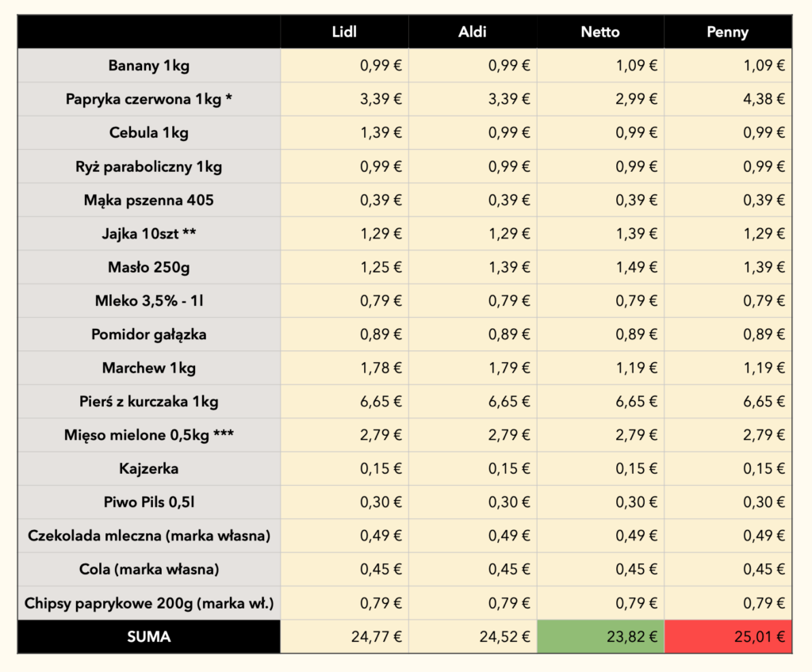The width and height of the screenshot is (812, 672).
Task: Click the Aldi column header
Action: coord(473,32)
